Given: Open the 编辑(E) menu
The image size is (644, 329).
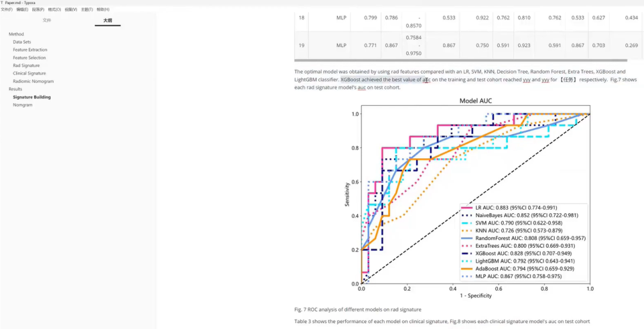Looking at the screenshot, I should (x=22, y=9).
